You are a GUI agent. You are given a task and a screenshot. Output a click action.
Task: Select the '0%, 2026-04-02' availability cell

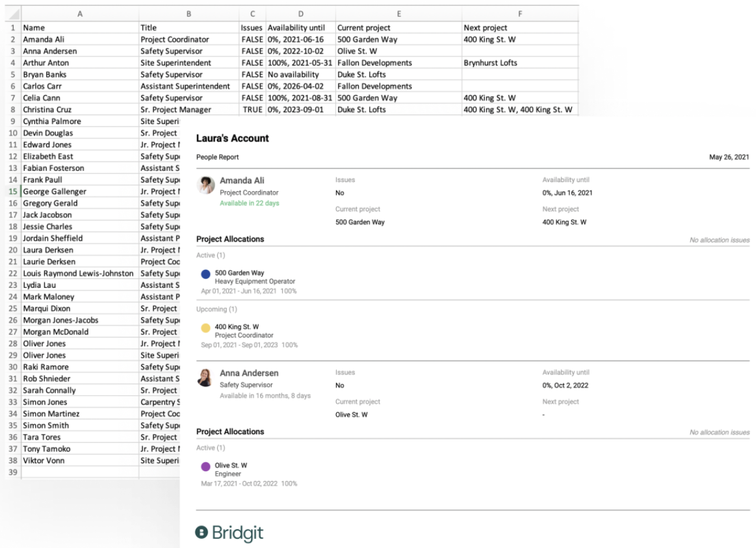coord(300,86)
